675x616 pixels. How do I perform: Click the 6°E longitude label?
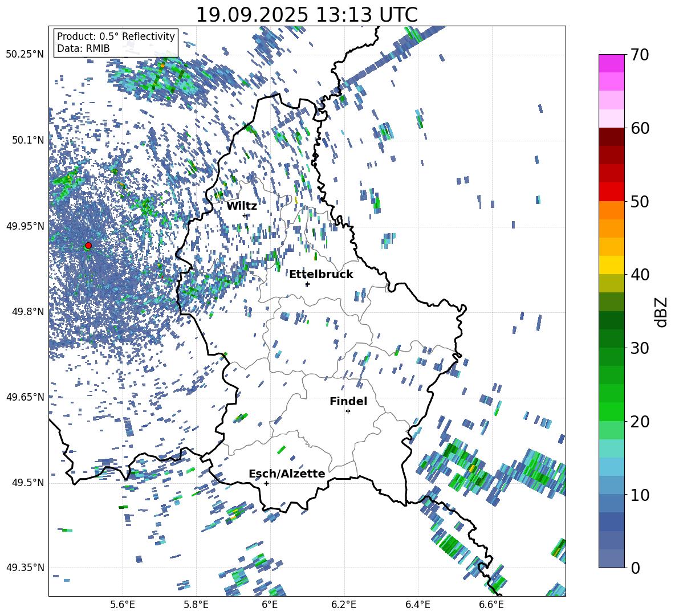pos(270,605)
